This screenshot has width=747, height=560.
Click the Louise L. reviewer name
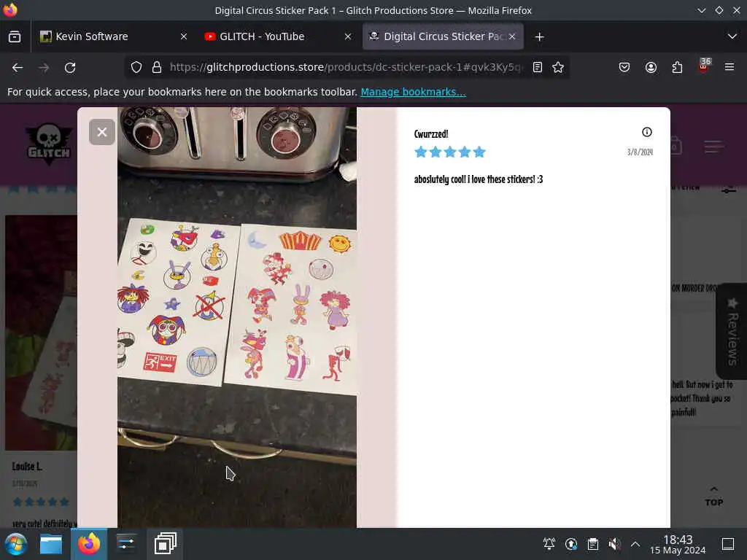(x=27, y=467)
